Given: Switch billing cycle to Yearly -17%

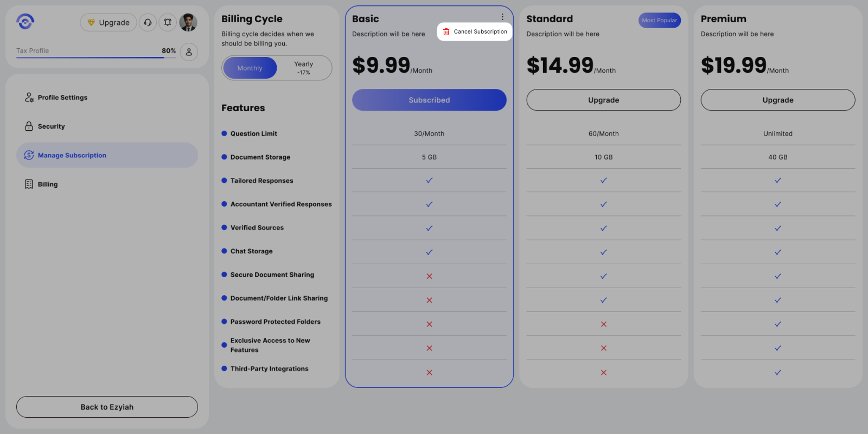Looking at the screenshot, I should click(x=303, y=68).
